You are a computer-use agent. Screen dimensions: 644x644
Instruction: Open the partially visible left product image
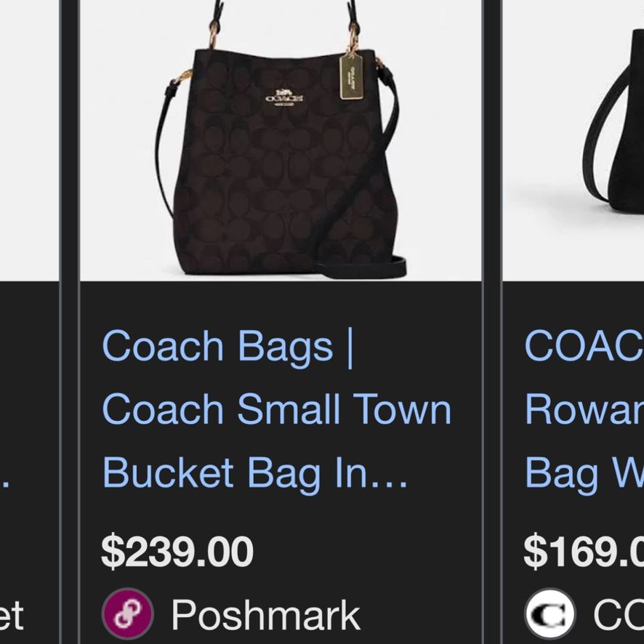29,140
